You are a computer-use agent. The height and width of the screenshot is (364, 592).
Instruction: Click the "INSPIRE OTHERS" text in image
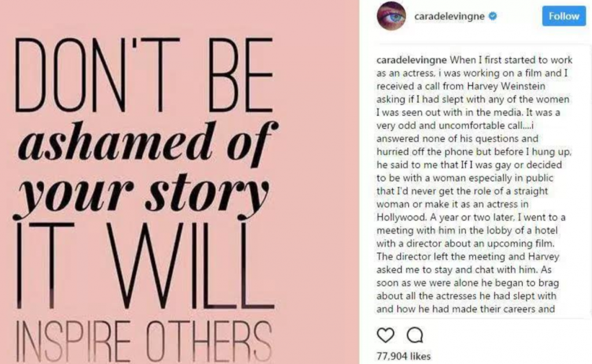click(x=143, y=341)
